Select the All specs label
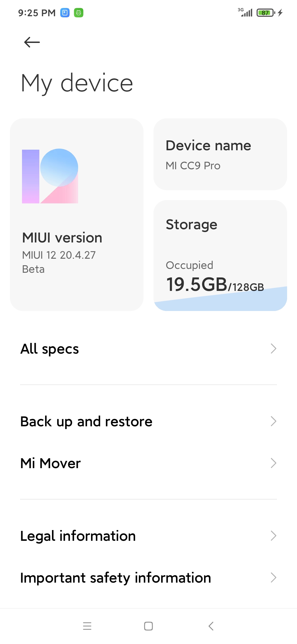 click(50, 349)
